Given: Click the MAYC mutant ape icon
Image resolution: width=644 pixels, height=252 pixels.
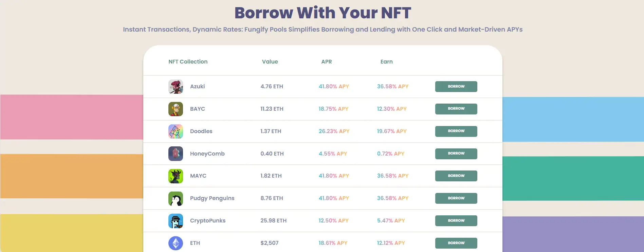Looking at the screenshot, I should (176, 176).
